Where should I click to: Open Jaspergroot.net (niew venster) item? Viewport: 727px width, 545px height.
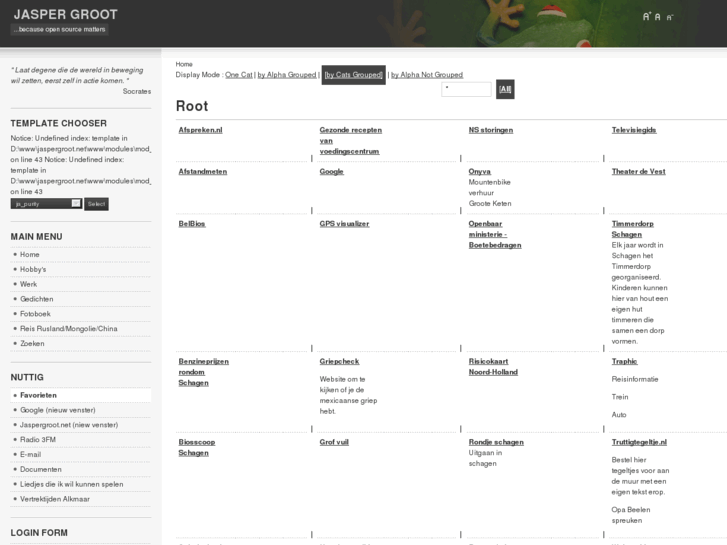tap(69, 425)
